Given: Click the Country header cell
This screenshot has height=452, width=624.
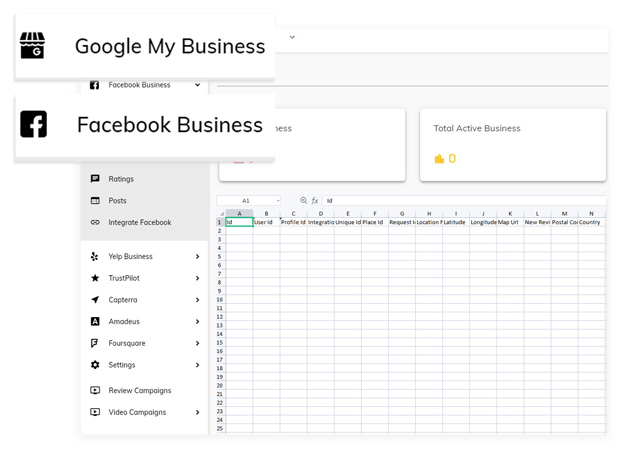Looking at the screenshot, I should pos(591,222).
